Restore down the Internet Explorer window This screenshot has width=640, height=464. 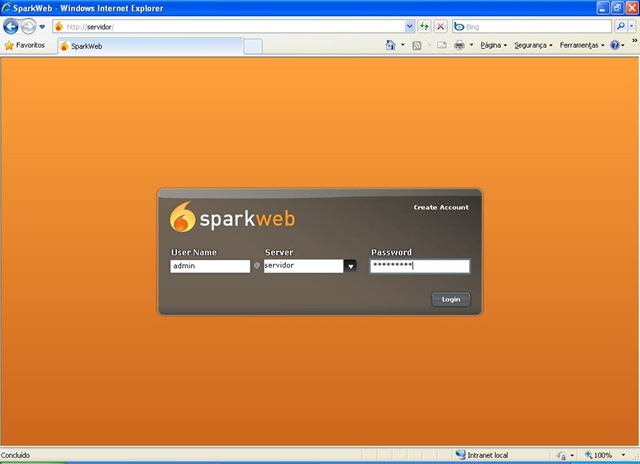pyautogui.click(x=618, y=8)
